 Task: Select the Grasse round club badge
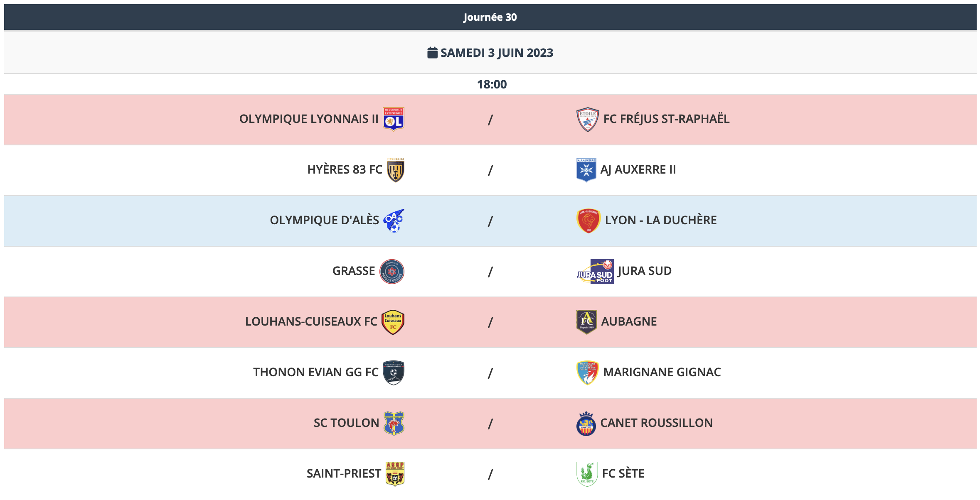(x=392, y=271)
